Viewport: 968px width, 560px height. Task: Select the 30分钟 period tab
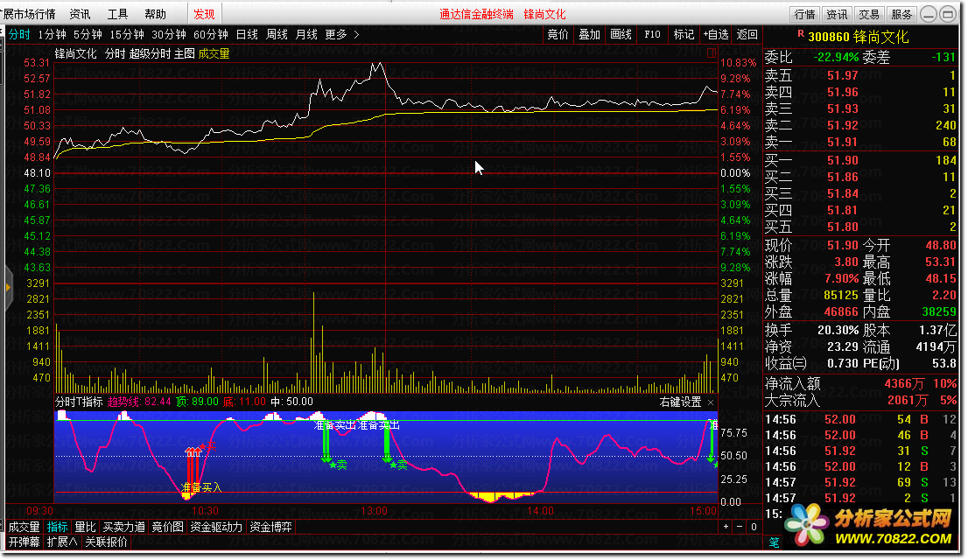tap(169, 35)
